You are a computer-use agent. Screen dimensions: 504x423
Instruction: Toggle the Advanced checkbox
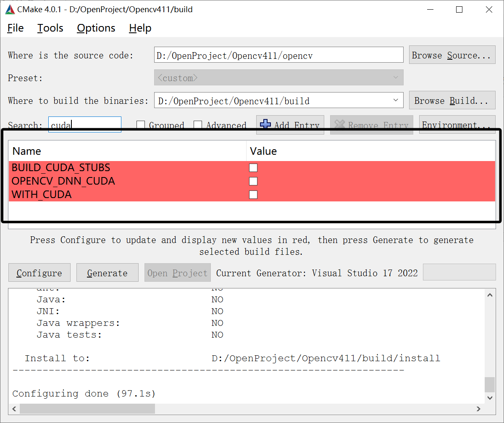coord(198,125)
